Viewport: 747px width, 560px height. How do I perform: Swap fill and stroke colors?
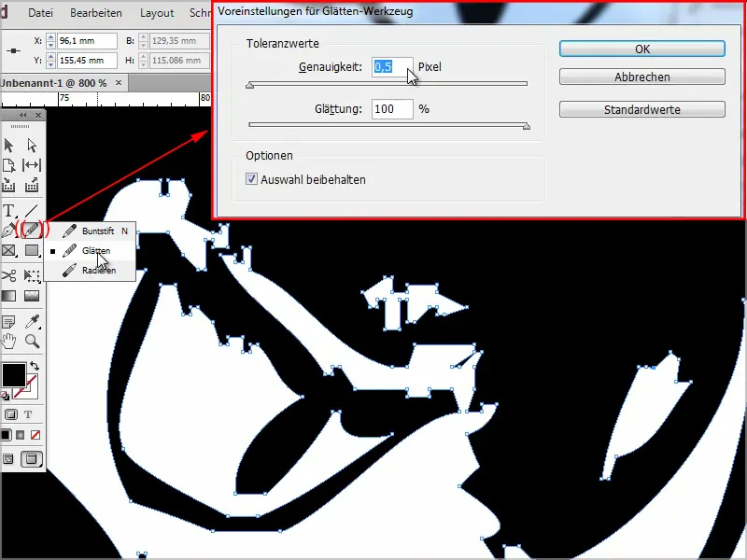35,366
